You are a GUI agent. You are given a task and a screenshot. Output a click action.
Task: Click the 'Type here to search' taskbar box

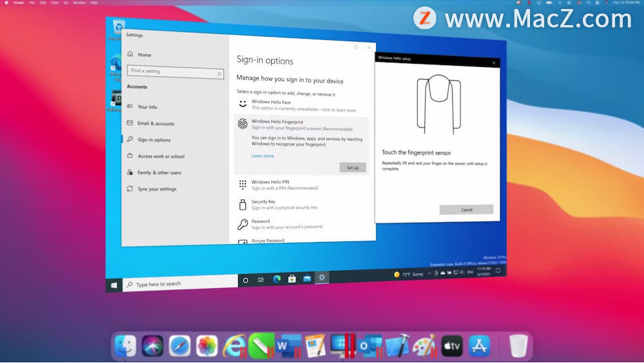[x=180, y=283]
